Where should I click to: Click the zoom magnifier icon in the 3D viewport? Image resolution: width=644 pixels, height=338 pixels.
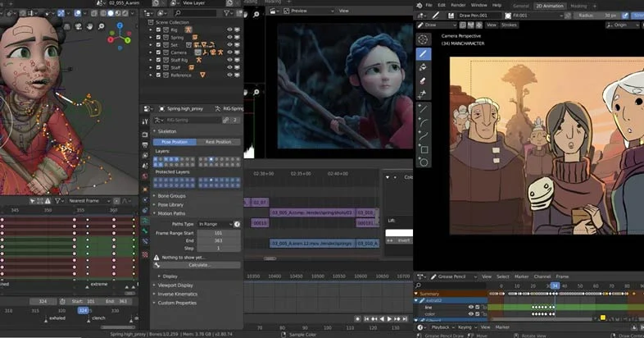click(x=101, y=26)
